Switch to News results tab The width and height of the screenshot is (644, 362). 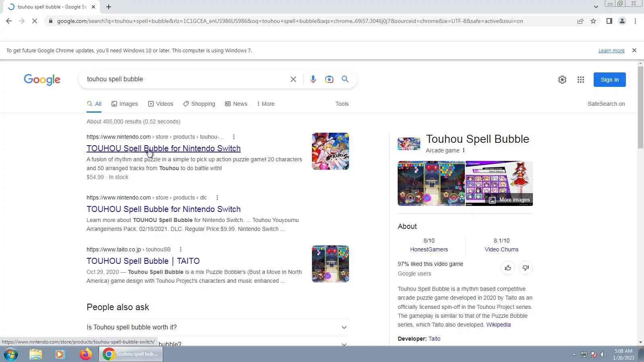pos(236,104)
